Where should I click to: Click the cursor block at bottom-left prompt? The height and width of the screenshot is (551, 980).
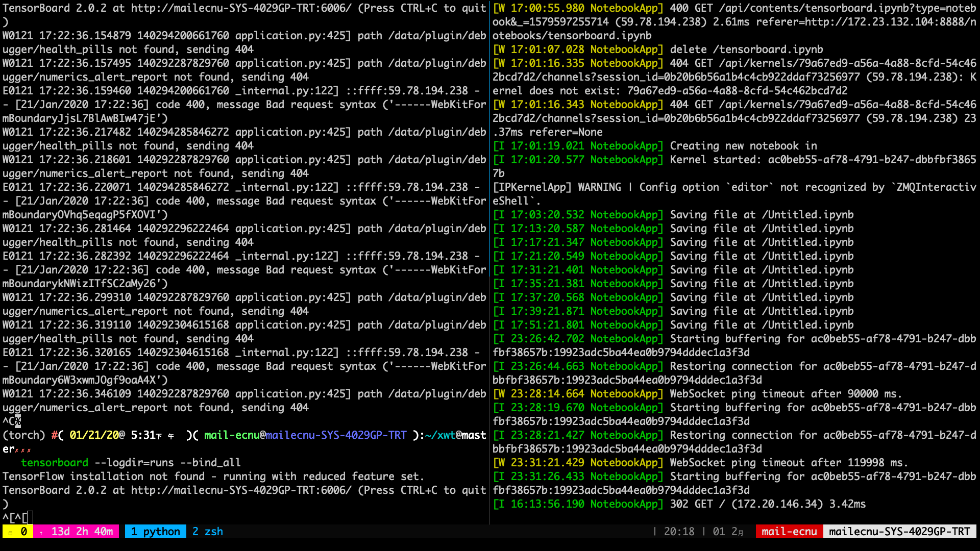pos(30,518)
